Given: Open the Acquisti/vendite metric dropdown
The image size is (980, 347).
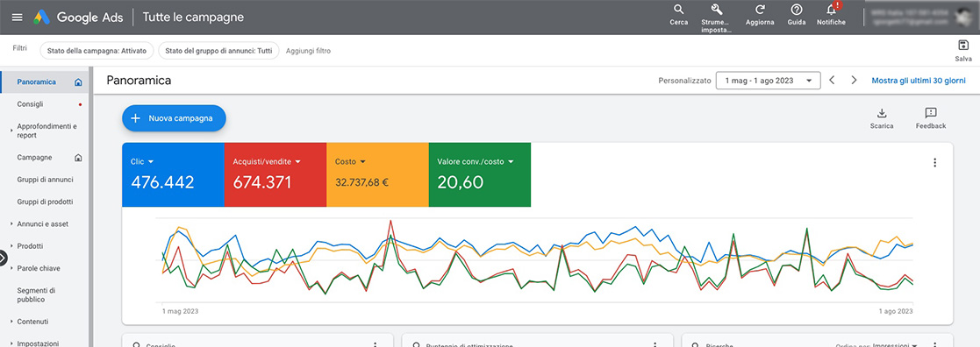Looking at the screenshot, I should coord(298,161).
